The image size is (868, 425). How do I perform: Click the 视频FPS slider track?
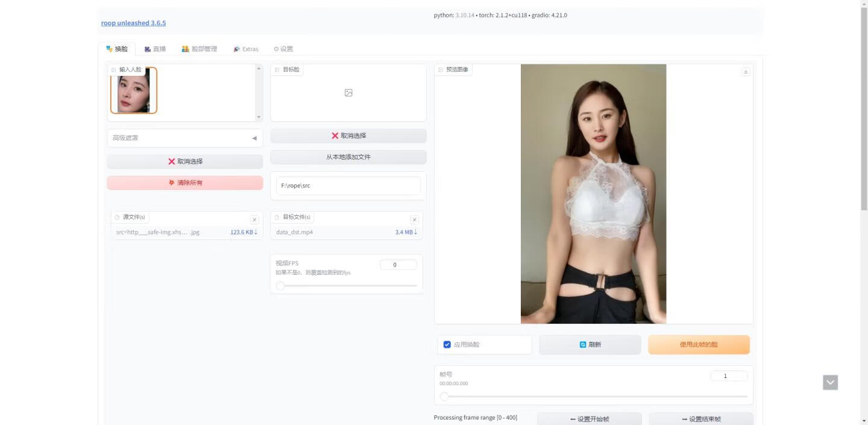tap(348, 286)
